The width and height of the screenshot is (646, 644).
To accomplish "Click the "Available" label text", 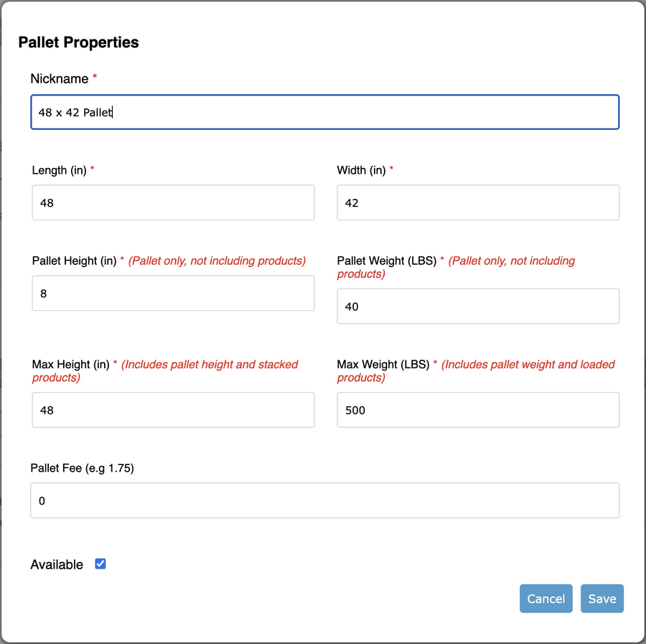I will (57, 565).
